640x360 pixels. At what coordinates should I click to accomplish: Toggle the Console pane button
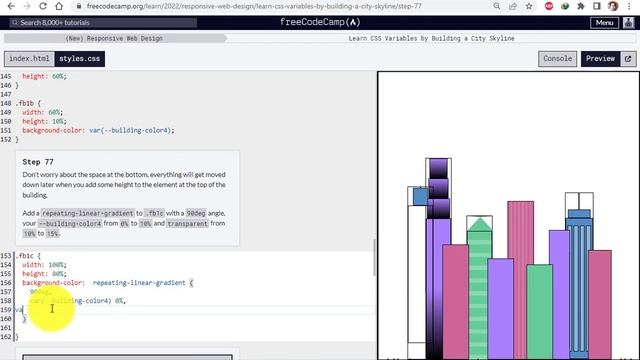(x=557, y=59)
